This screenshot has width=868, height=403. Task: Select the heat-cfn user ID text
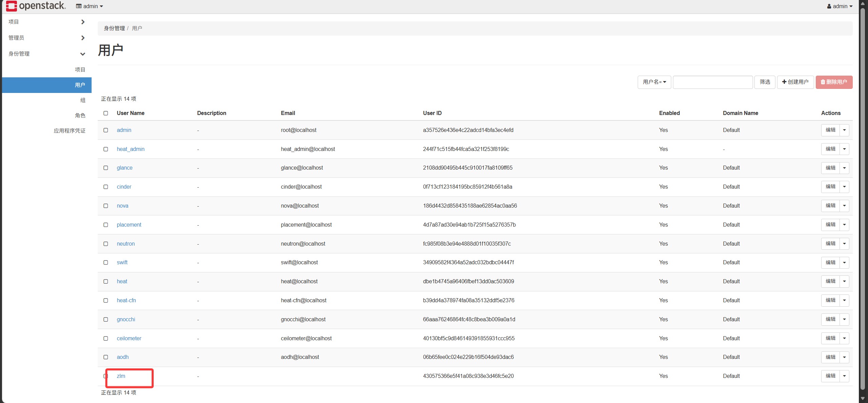pos(468,301)
